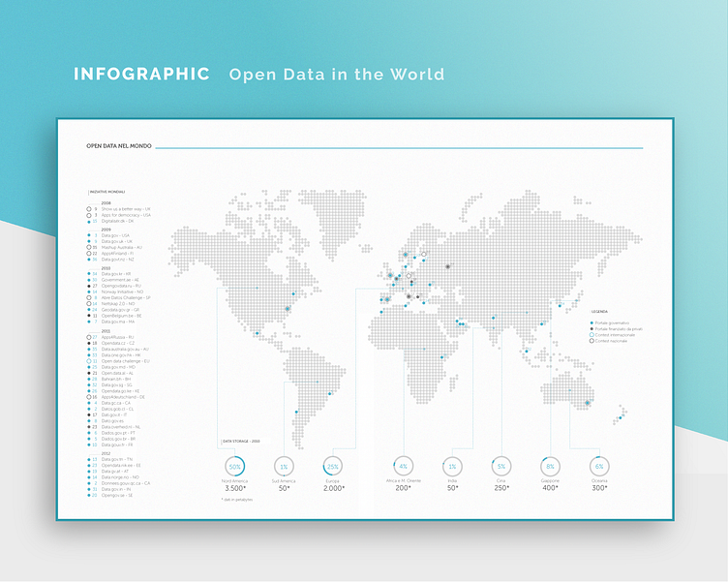Click the Portale governativo legend dot
Viewport: 728px width, 582px height.
point(591,323)
